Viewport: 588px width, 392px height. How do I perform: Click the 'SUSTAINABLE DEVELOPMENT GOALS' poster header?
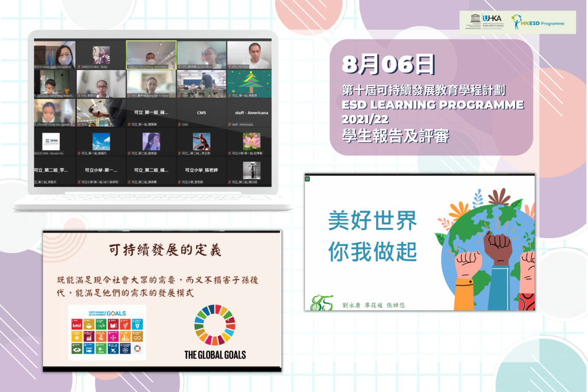[x=107, y=313]
